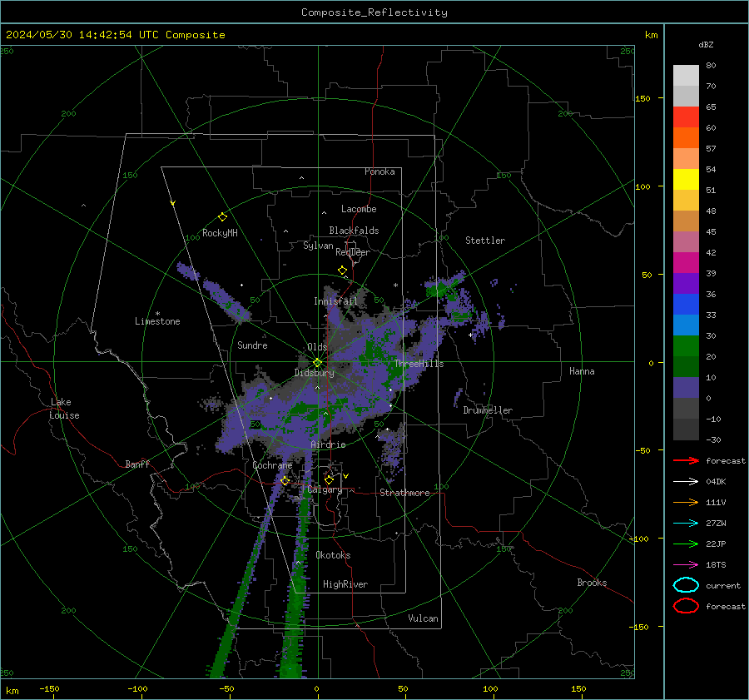Click the cyan 'current' ellipse in legend

(686, 585)
